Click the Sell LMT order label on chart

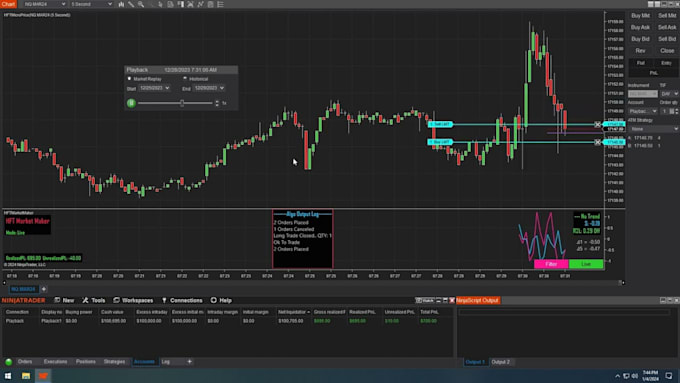pos(440,124)
